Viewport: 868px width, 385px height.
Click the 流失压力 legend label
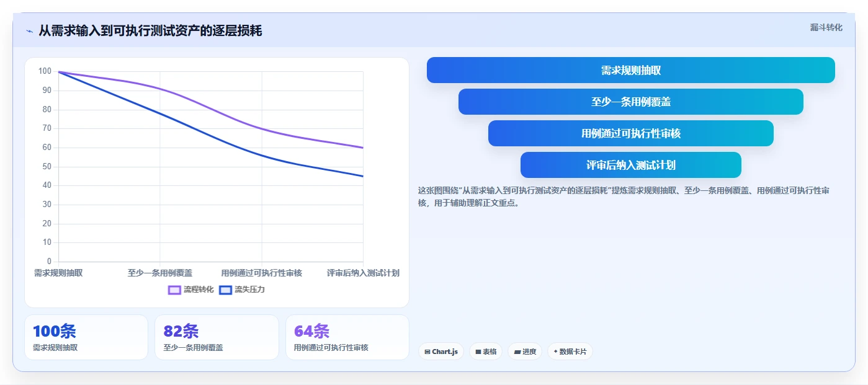click(x=249, y=290)
